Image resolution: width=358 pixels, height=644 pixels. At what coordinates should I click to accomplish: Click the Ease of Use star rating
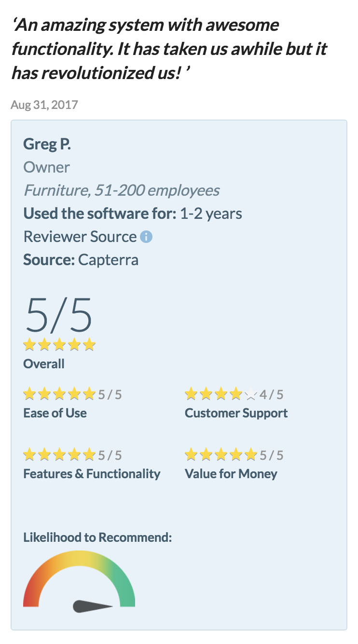pos(59,395)
